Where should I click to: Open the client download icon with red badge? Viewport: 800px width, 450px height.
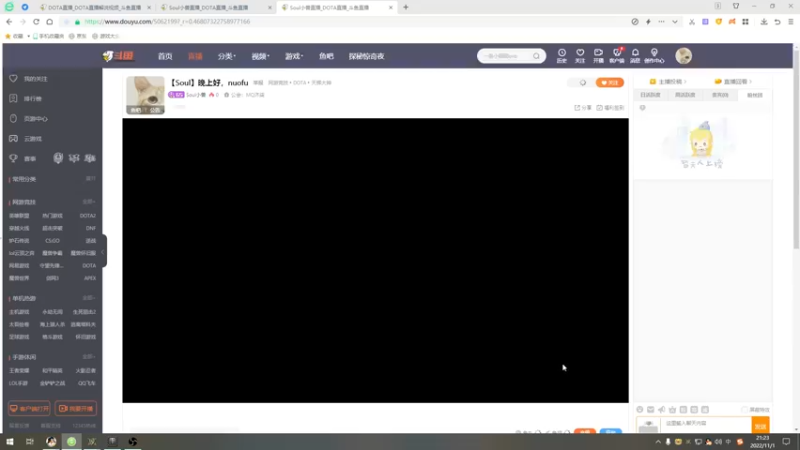tap(616, 55)
